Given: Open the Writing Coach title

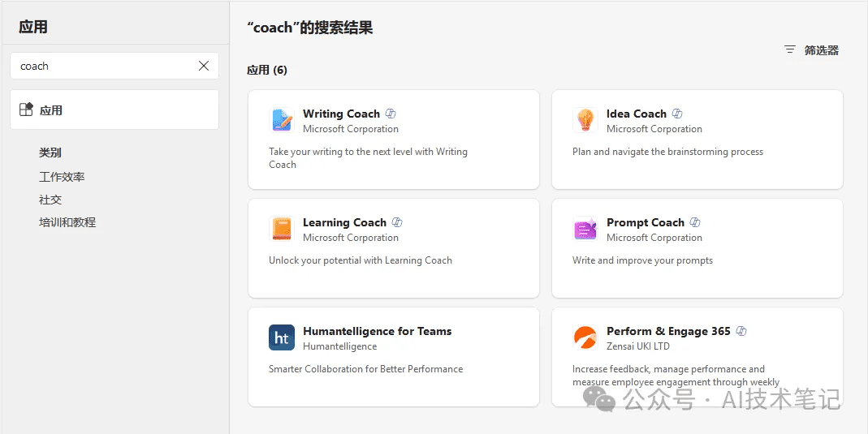Looking at the screenshot, I should pos(341,114).
